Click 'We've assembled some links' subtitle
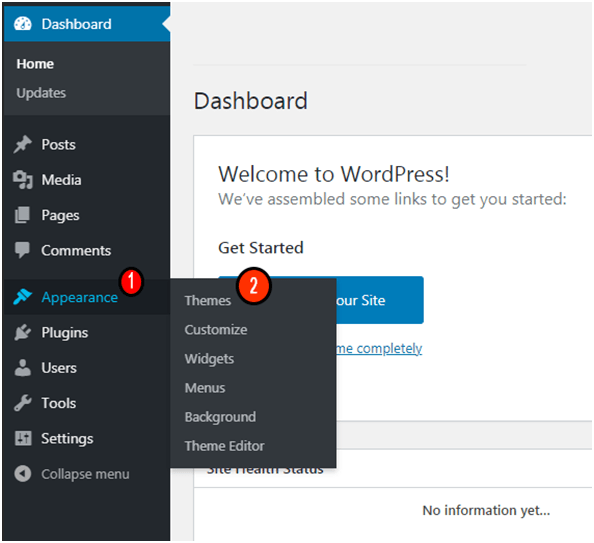Image resolution: width=594 pixels, height=543 pixels. [x=392, y=199]
